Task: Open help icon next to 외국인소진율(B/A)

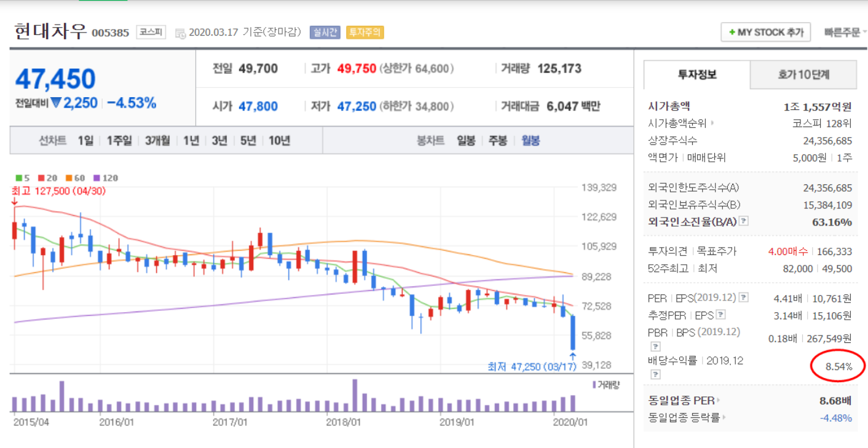Action: click(743, 221)
